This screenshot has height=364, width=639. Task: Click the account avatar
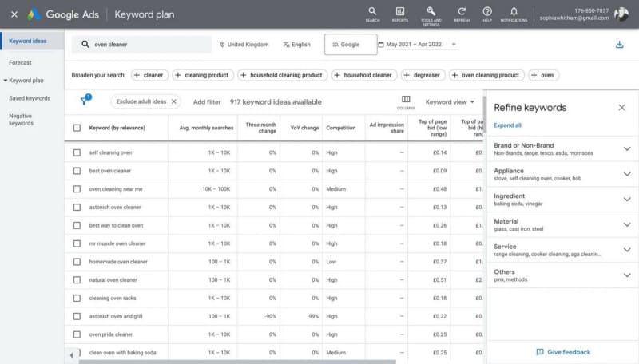tap(621, 14)
